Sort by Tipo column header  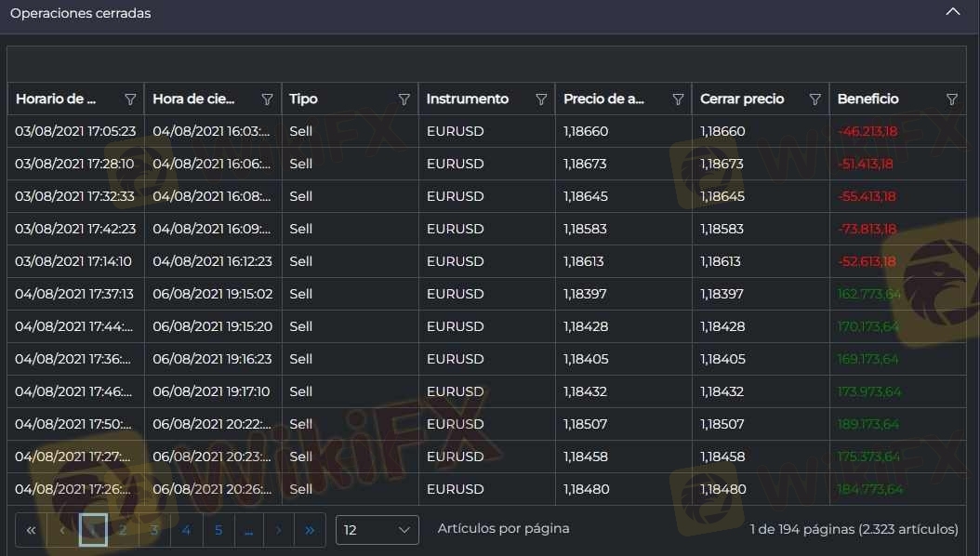[303, 99]
